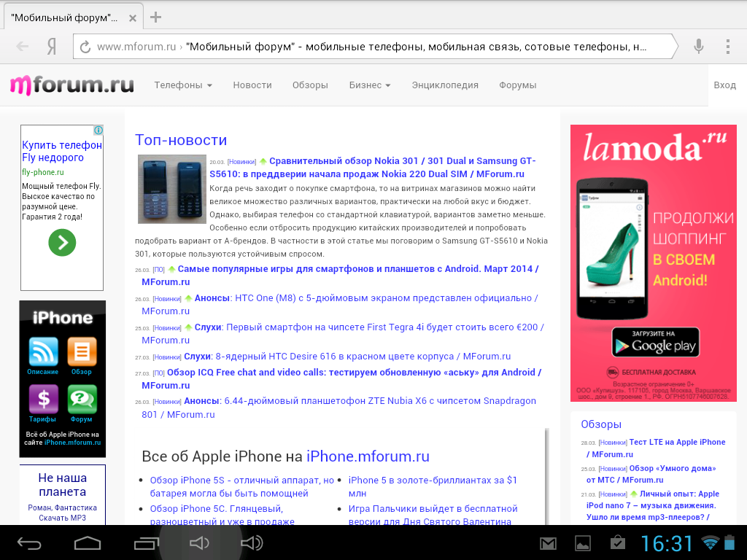Tap the browser back arrow
This screenshot has width=747, height=560.
23,47
